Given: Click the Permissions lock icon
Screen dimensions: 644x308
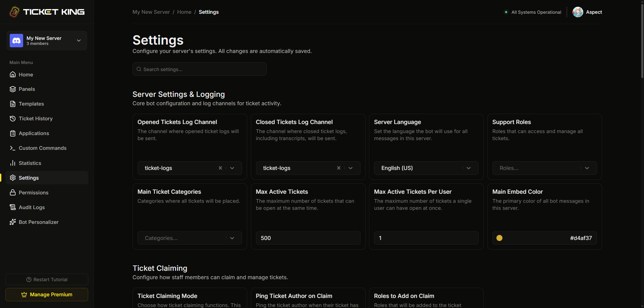Looking at the screenshot, I should click(13, 192).
